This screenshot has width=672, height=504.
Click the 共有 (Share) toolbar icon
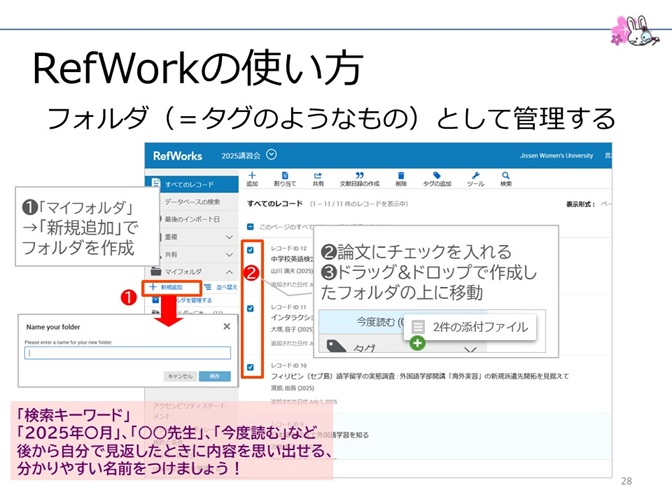pyautogui.click(x=318, y=175)
